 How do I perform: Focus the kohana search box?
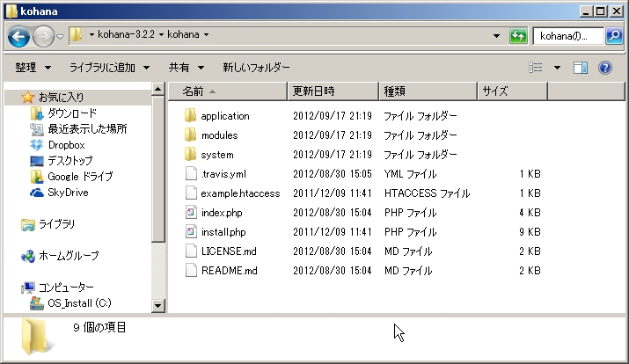(x=568, y=36)
